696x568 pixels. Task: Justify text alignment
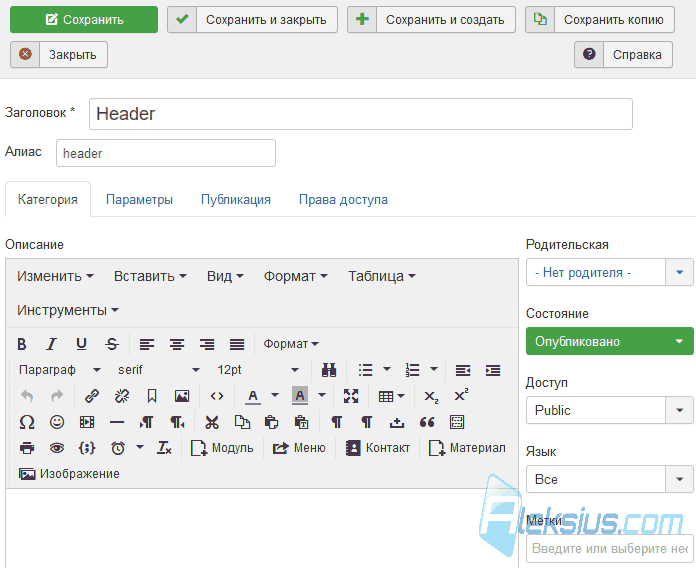[x=237, y=344]
